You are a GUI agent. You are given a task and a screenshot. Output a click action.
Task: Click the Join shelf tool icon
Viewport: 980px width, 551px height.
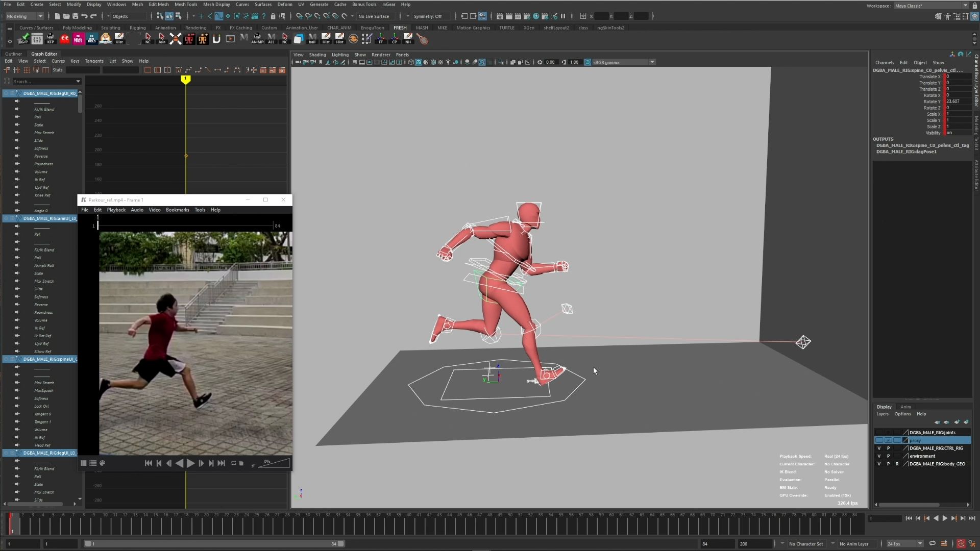click(161, 39)
